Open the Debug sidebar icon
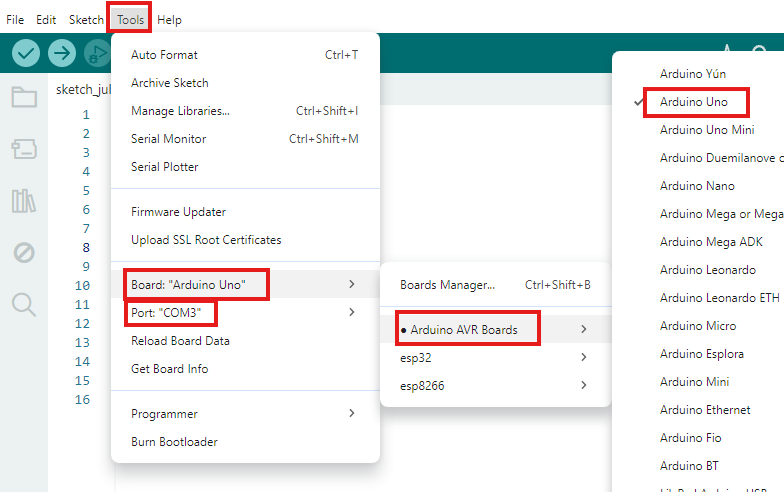784x492 pixels. click(24, 252)
